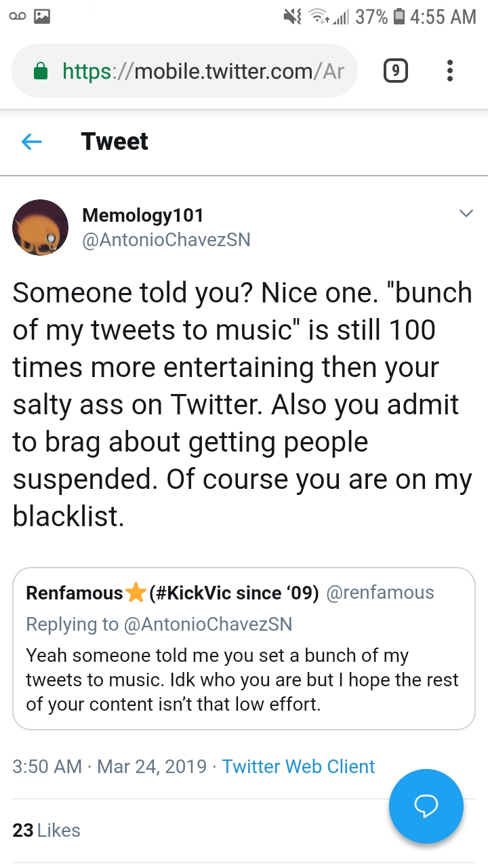Tap the @renfamous handle in quoted tweet

[380, 593]
